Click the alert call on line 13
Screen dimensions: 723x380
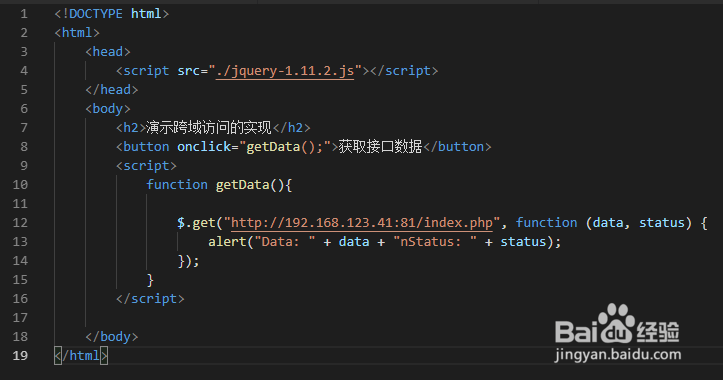227,242
